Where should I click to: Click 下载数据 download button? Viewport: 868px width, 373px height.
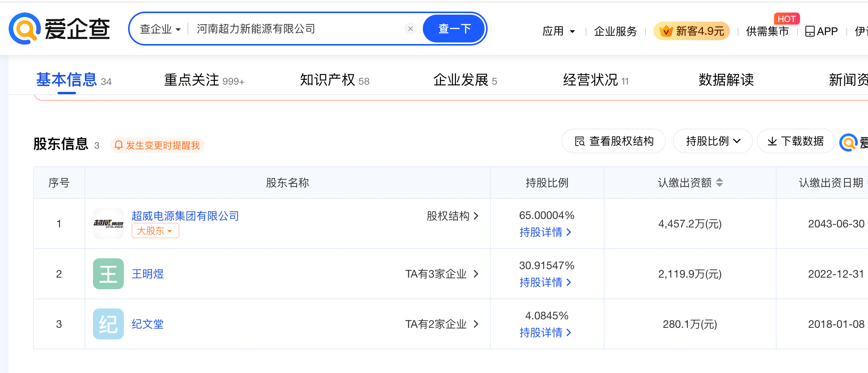(x=796, y=141)
